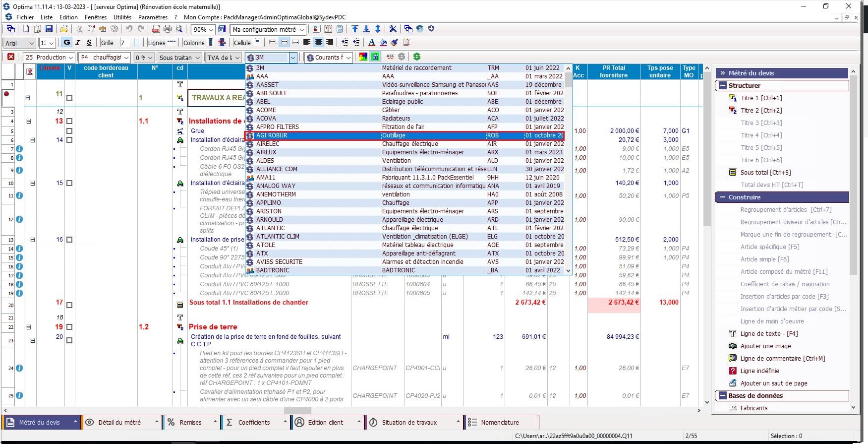Collapse line 14 tree node
The height and width of the screenshot is (444, 868).
(33, 140)
